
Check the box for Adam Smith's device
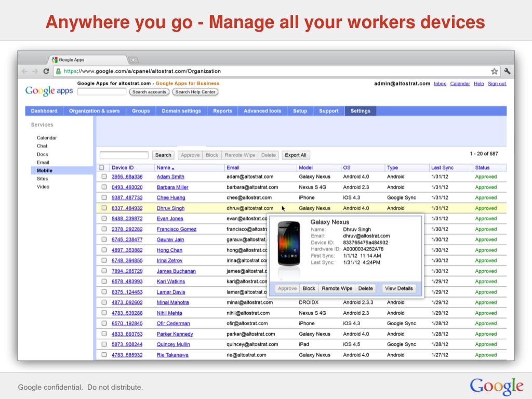pyautogui.click(x=104, y=177)
